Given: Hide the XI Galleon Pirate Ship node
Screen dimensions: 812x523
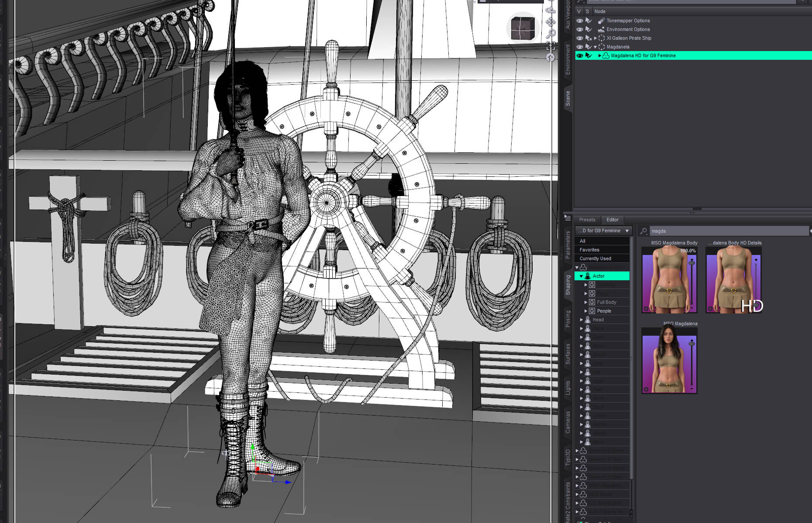Looking at the screenshot, I should [x=579, y=38].
